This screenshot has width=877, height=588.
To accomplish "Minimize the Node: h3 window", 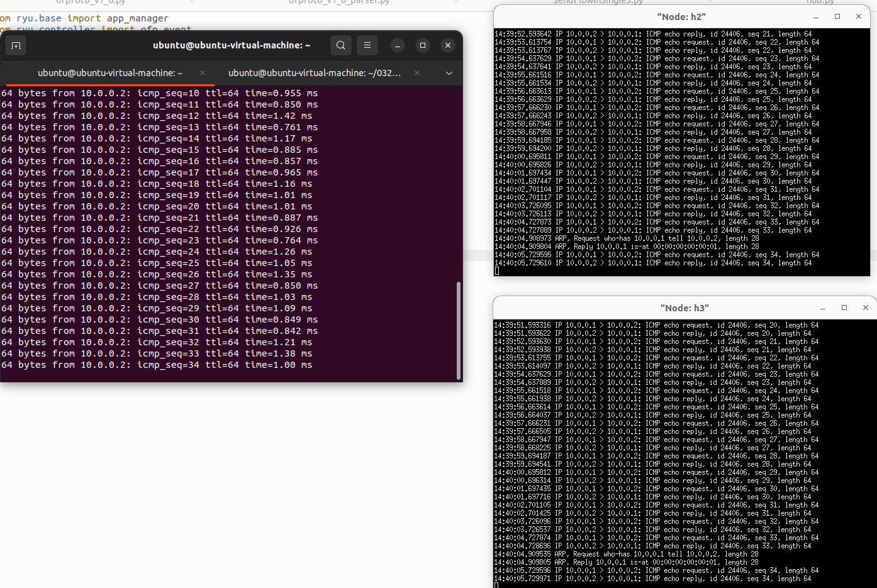I will 823,308.
